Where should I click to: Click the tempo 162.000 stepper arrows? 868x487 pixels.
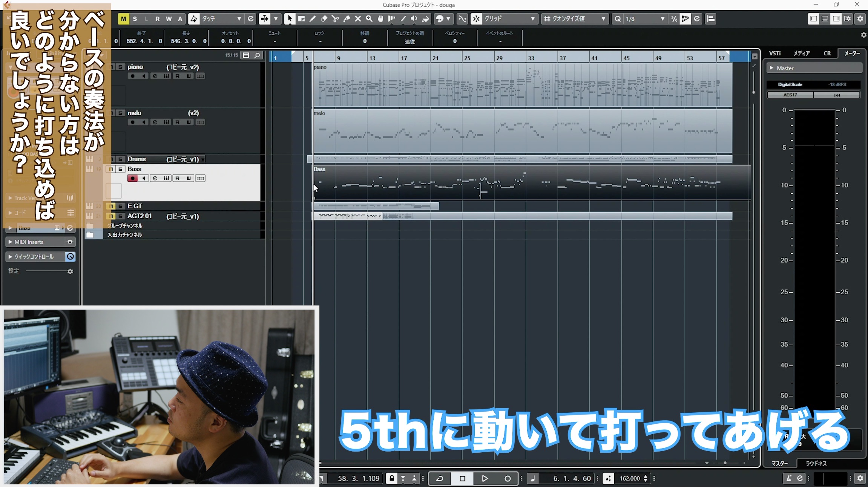pyautogui.click(x=646, y=478)
